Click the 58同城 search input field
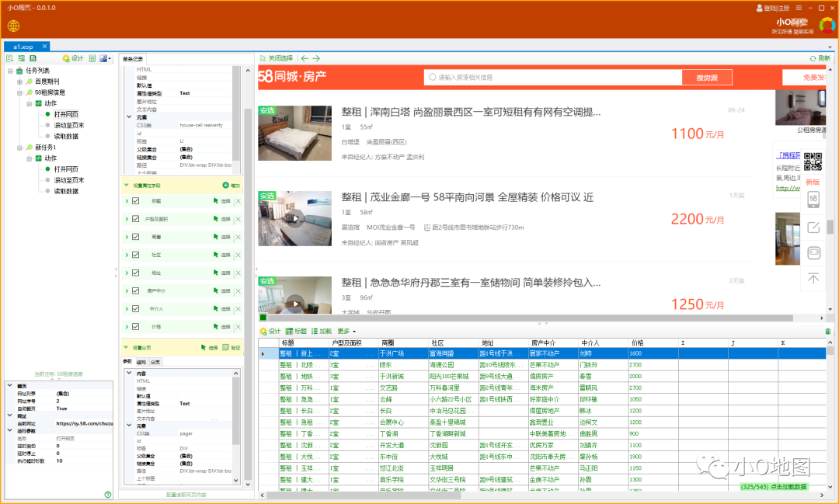Image resolution: width=839 pixels, height=504 pixels. (553, 78)
